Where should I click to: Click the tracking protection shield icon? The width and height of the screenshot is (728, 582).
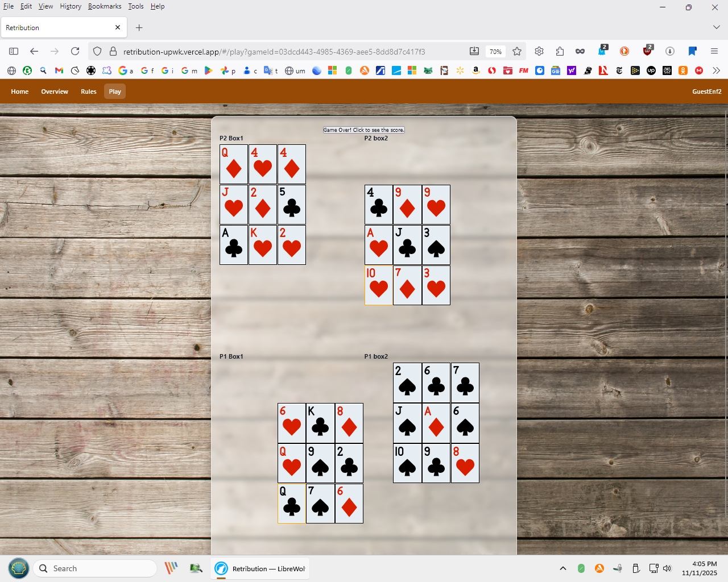click(x=97, y=51)
